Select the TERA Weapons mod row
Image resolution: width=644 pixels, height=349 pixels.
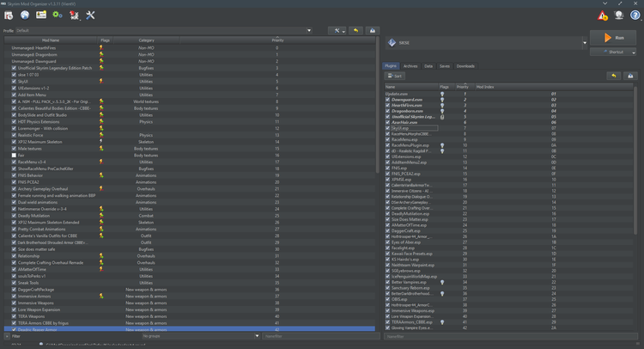190,316
